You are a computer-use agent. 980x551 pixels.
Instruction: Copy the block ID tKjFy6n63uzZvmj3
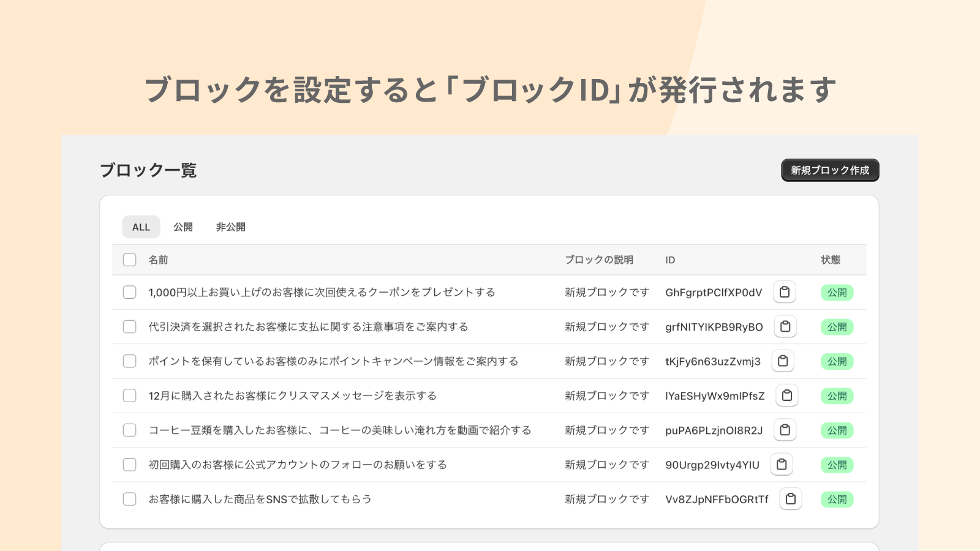pos(783,361)
